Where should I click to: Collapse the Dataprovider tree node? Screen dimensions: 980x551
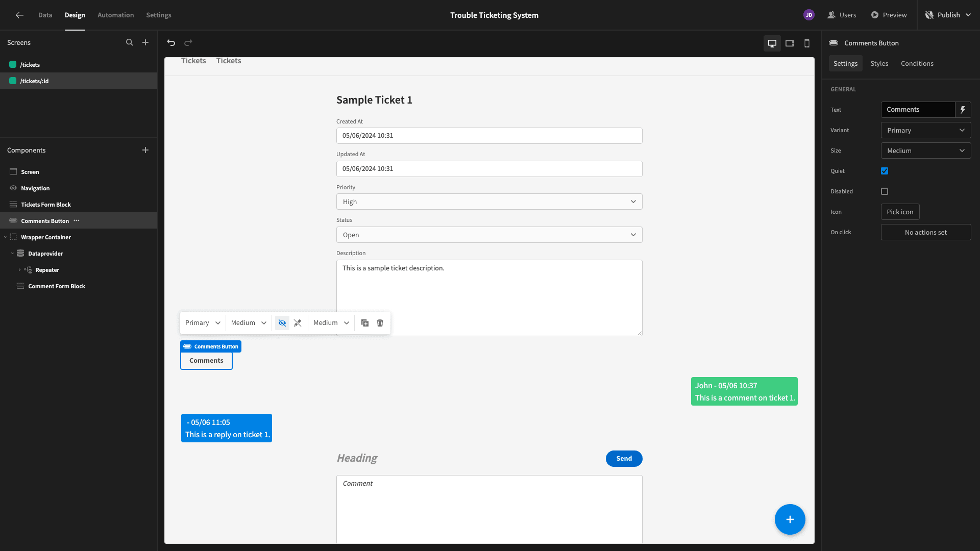(x=12, y=254)
